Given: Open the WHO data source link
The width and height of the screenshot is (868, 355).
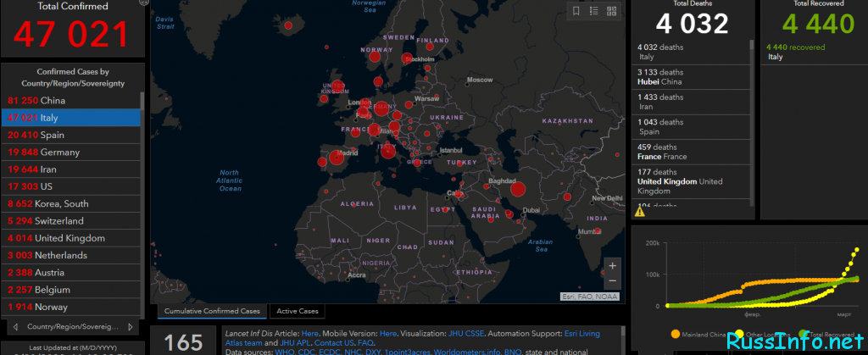Looking at the screenshot, I should (284, 352).
